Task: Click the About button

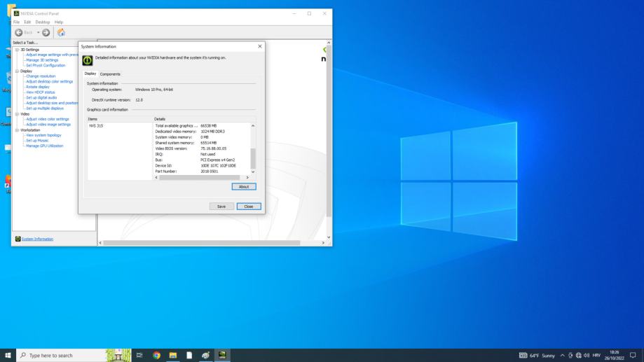Action: point(243,186)
